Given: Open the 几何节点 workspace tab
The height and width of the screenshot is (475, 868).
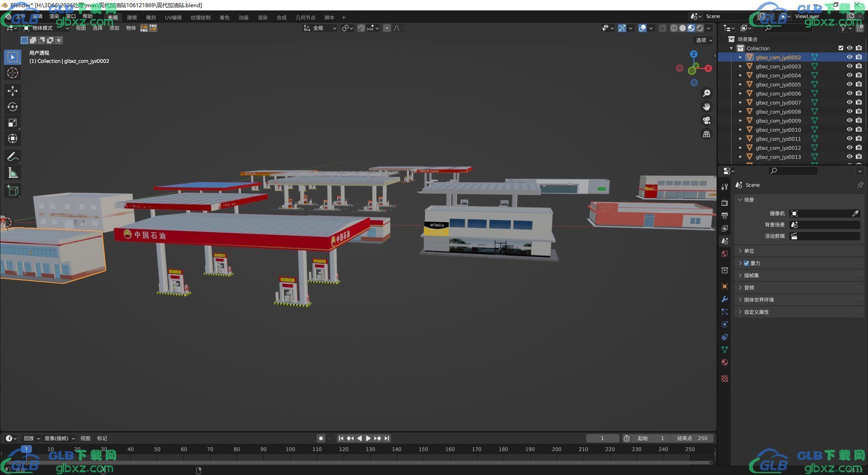Looking at the screenshot, I should (306, 18).
